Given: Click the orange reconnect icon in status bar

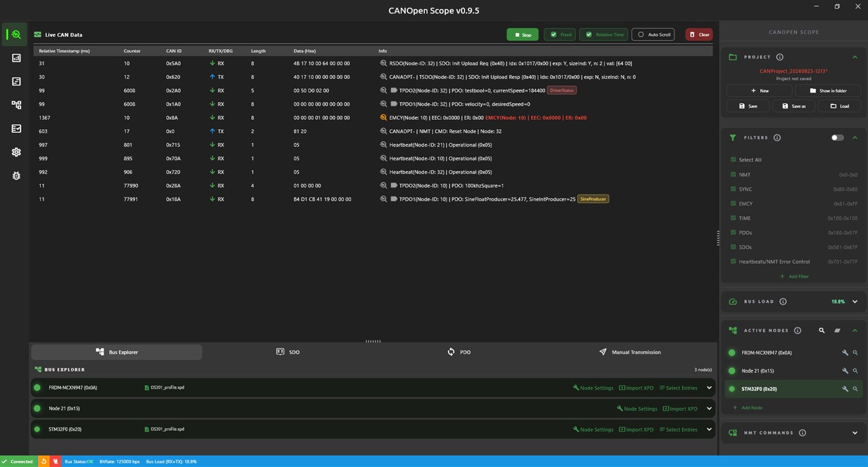Looking at the screenshot, I should [x=43, y=461].
